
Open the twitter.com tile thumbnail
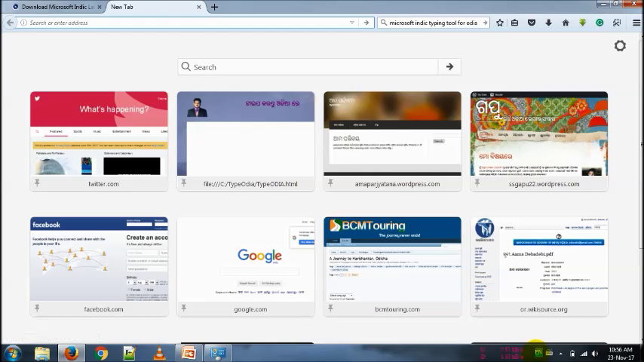coord(99,134)
